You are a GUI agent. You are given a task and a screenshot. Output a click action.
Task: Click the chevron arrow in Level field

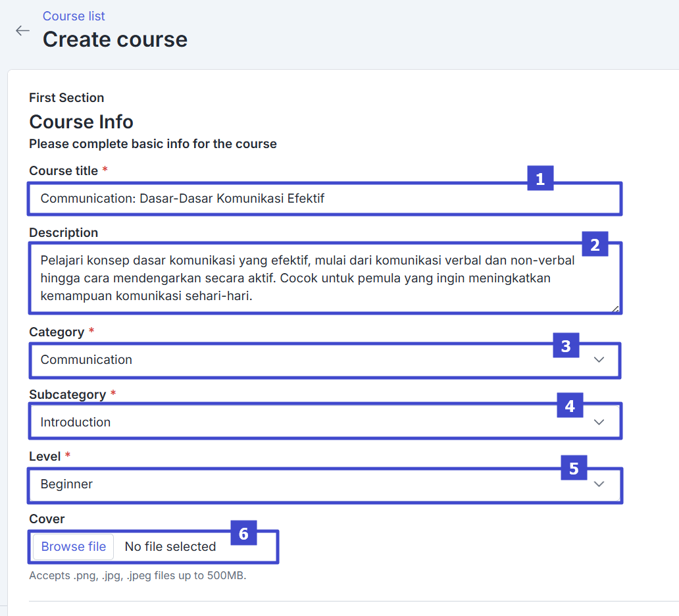[599, 484]
